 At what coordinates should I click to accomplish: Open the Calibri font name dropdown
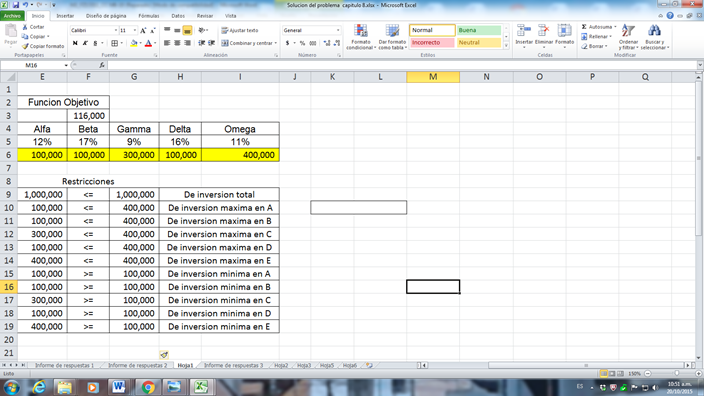(x=115, y=31)
